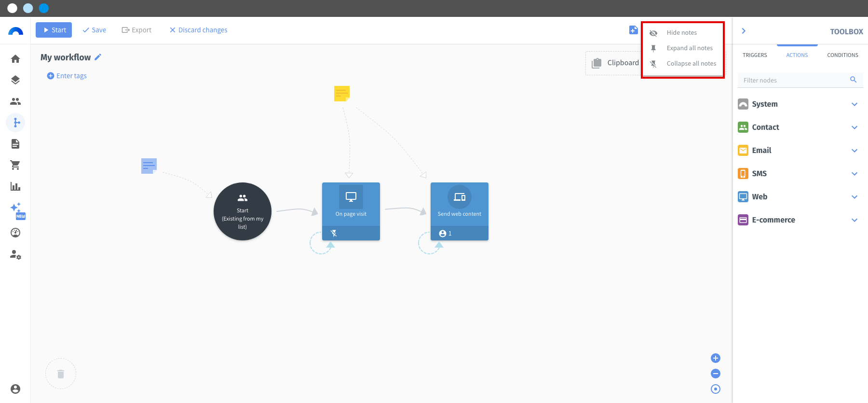This screenshot has width=868, height=403.
Task: Open the gauge dashboard icon in the sidebar
Action: [15, 233]
